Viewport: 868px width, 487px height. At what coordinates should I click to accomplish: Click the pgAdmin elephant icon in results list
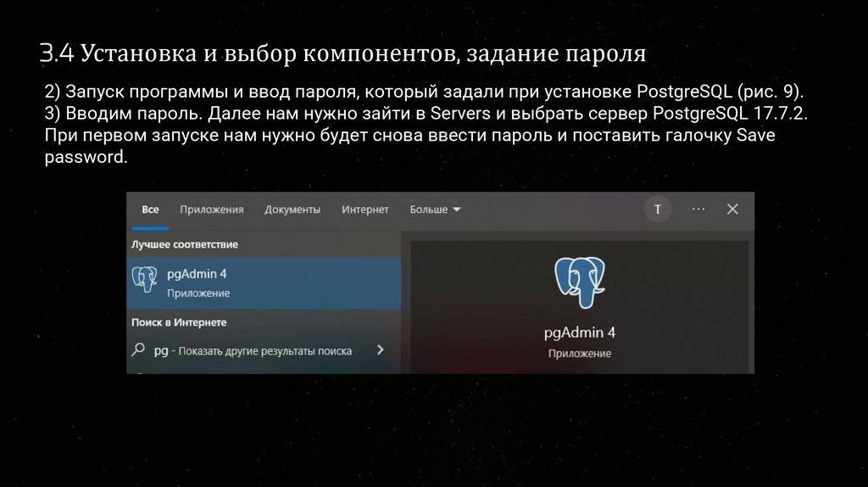[144, 278]
